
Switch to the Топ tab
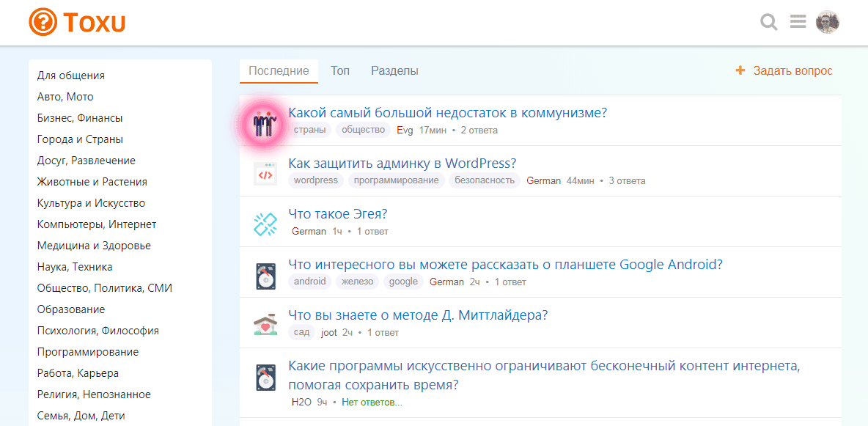(x=340, y=71)
